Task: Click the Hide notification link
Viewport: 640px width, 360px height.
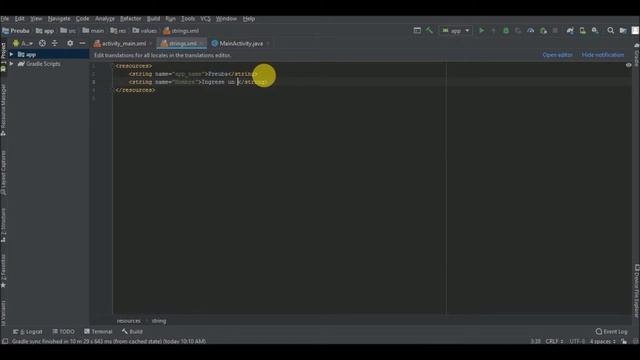Action: [603, 55]
